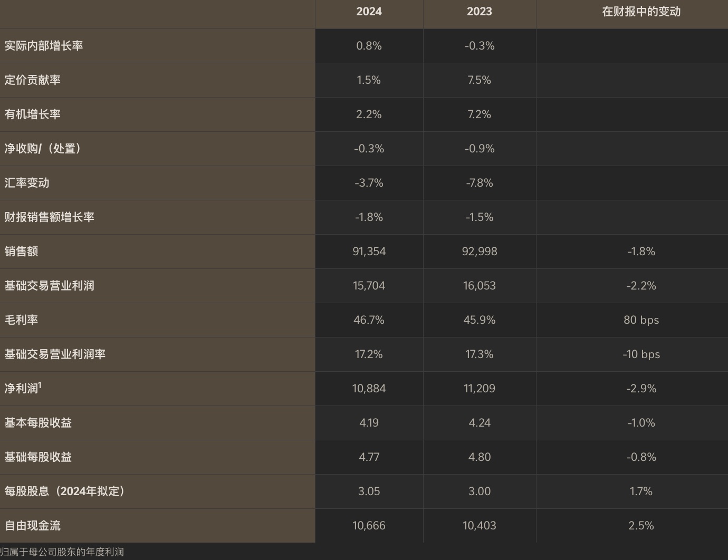The height and width of the screenshot is (560, 728).
Task: Click the 实际内部增长率 row label
Action: [x=44, y=46]
